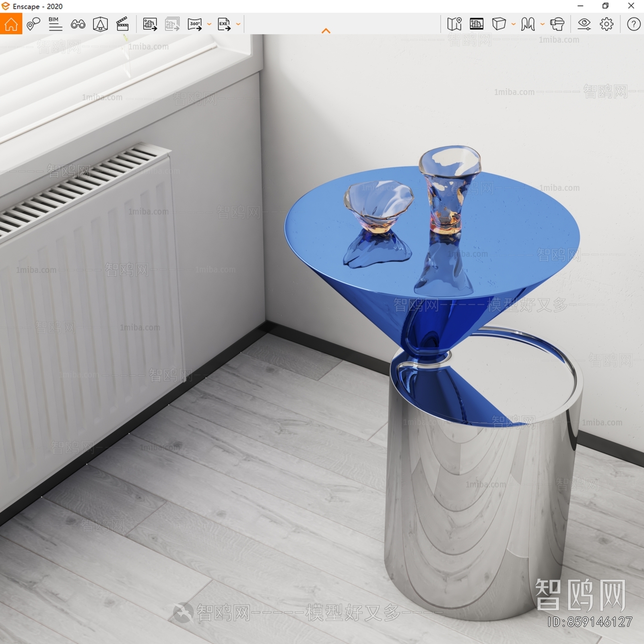The height and width of the screenshot is (644, 644).
Task: Enable safe frame icon
Action: (100, 24)
